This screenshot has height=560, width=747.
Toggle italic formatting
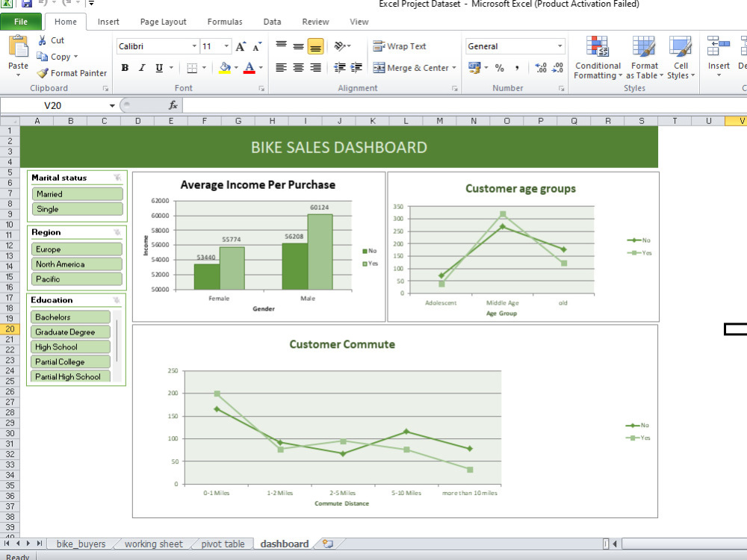142,68
